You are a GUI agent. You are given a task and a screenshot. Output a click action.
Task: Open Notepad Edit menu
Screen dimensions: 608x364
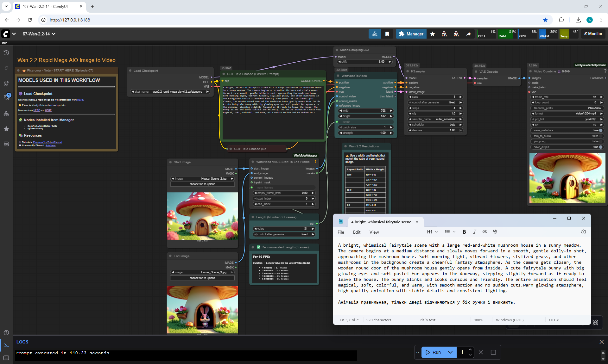tap(357, 232)
